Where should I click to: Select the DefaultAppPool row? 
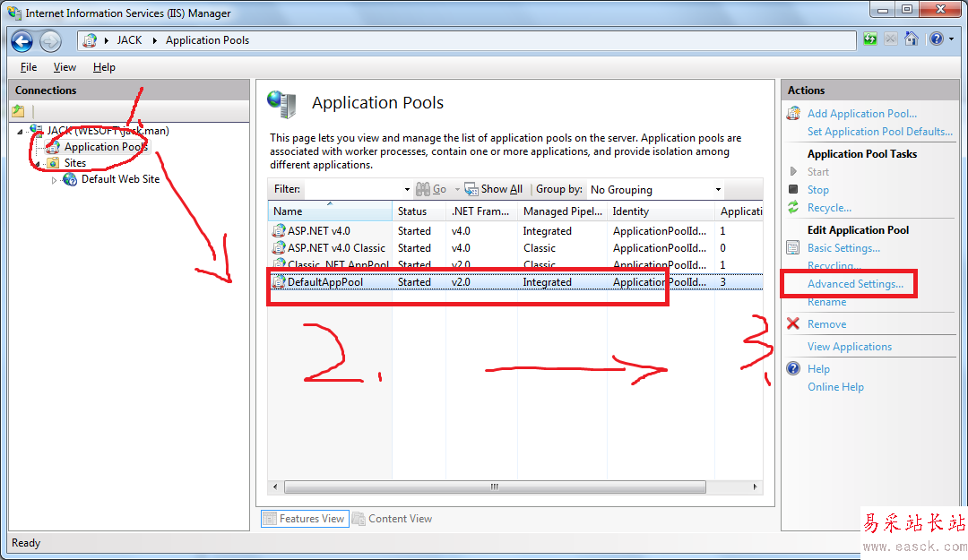[514, 282]
